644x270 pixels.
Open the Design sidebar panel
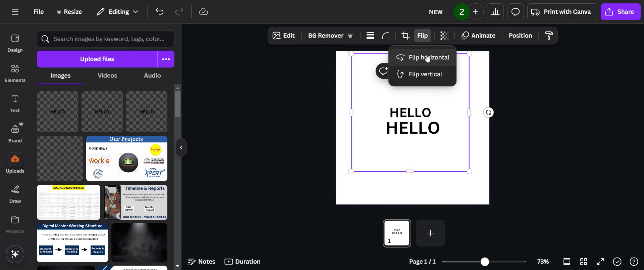pyautogui.click(x=15, y=43)
